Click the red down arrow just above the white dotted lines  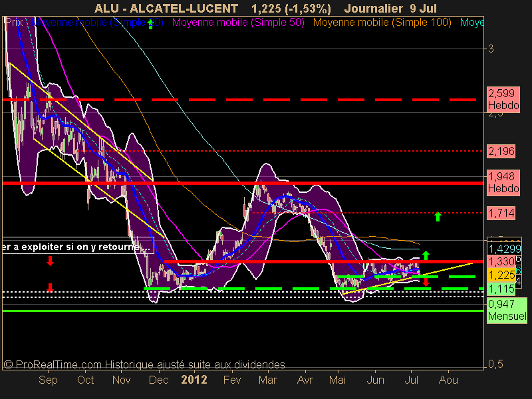(x=51, y=288)
